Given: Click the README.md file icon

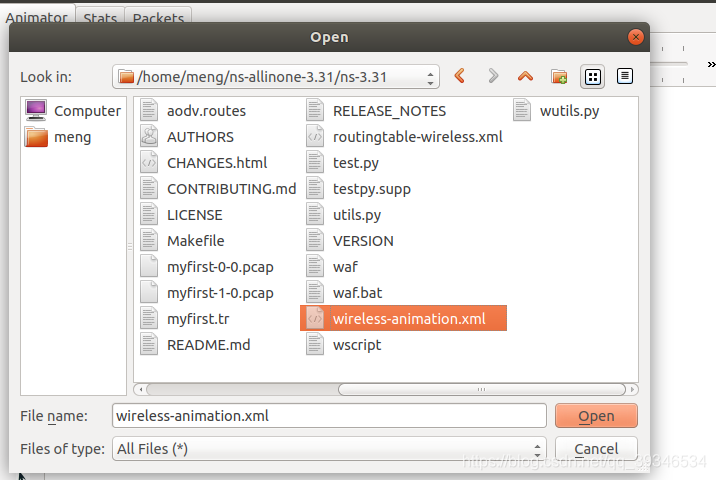Looking at the screenshot, I should (x=149, y=345).
